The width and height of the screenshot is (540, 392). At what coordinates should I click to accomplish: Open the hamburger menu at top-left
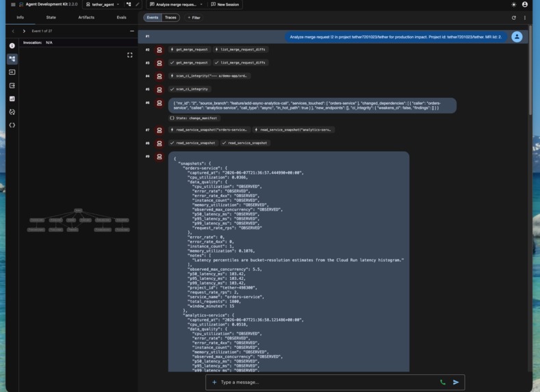[13, 5]
